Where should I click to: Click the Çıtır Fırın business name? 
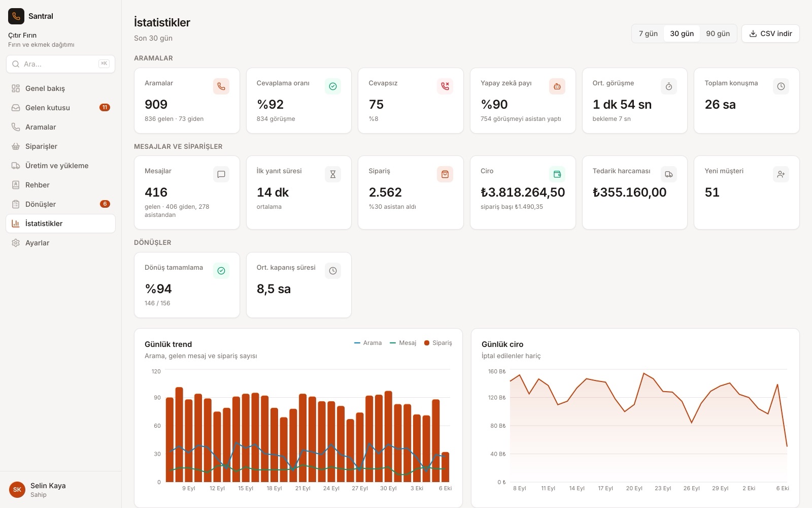tap(22, 36)
